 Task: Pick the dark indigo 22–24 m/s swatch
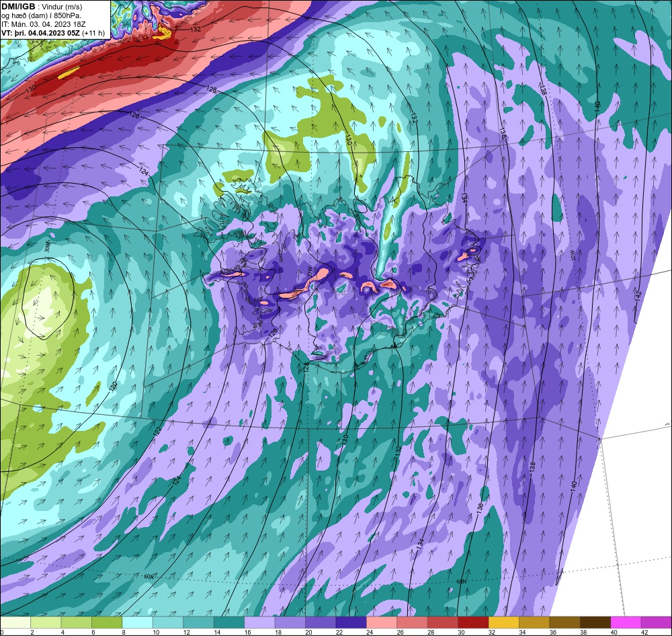(351, 623)
